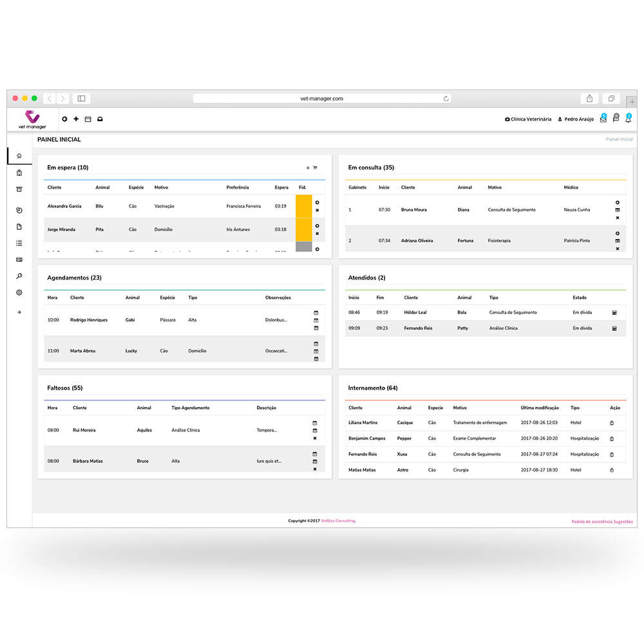Click the Painel Inicial breadcrumb

(619, 140)
